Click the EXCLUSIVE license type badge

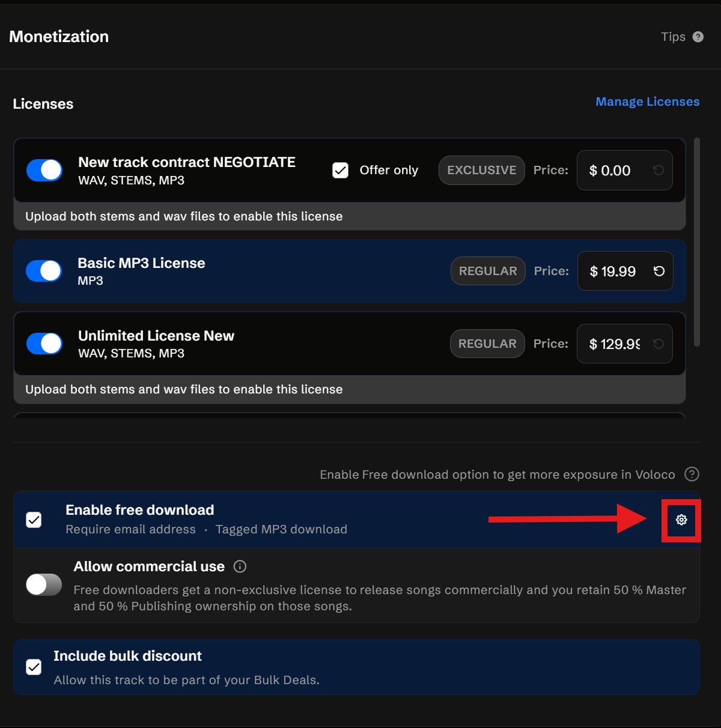pos(481,171)
